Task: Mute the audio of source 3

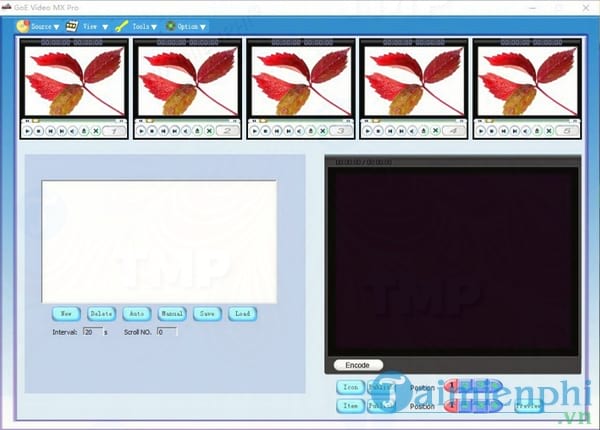Action: click(x=300, y=131)
